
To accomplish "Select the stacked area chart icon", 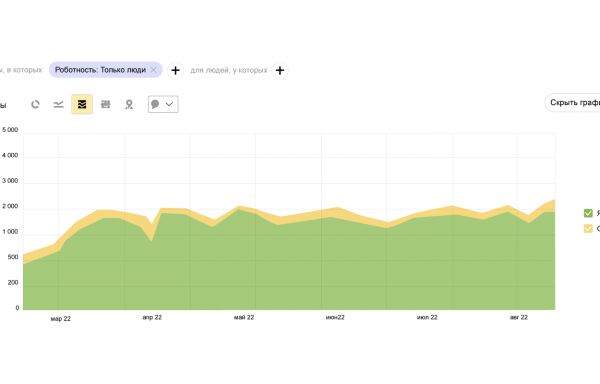I will 82,104.
